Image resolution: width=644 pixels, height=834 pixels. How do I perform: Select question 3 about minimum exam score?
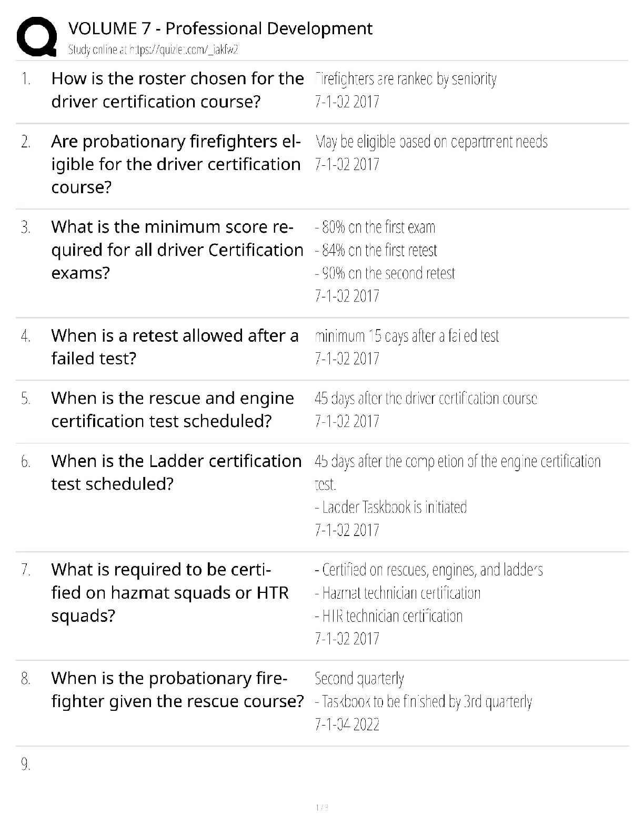[177, 250]
